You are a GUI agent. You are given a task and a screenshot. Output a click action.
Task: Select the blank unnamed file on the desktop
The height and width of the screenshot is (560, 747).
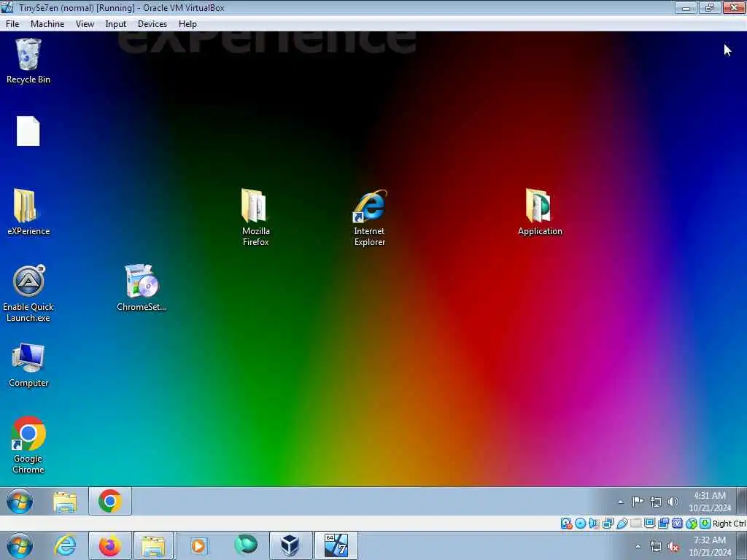[28, 131]
